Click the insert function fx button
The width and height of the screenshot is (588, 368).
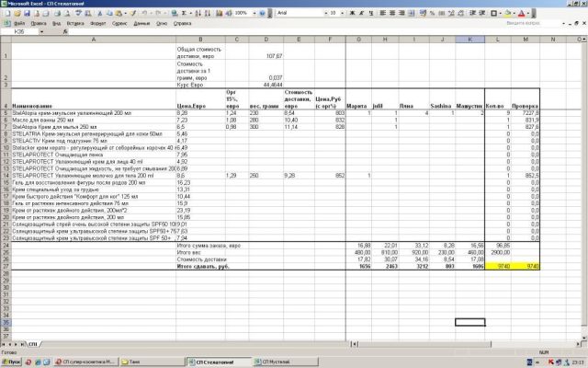tap(65, 32)
